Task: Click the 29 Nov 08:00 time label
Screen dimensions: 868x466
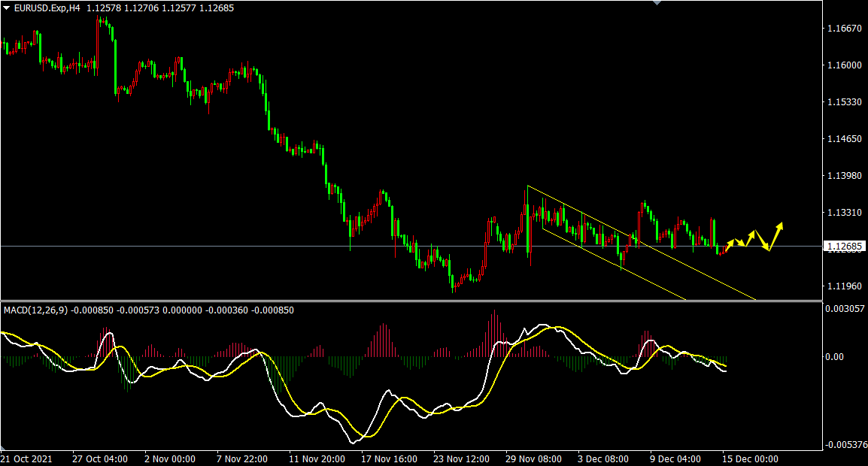Action: pos(533,458)
